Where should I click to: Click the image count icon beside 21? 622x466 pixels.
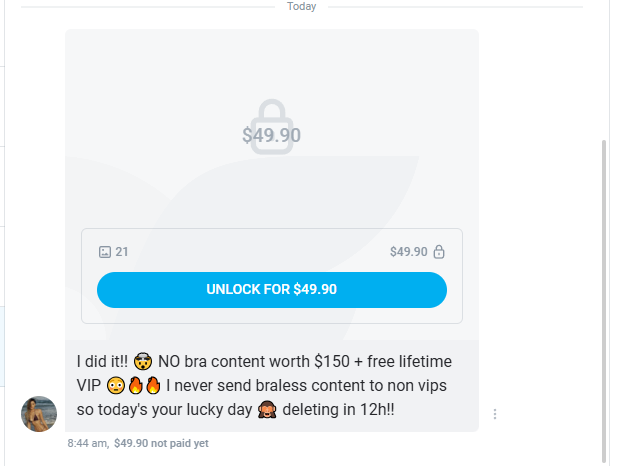coord(104,252)
